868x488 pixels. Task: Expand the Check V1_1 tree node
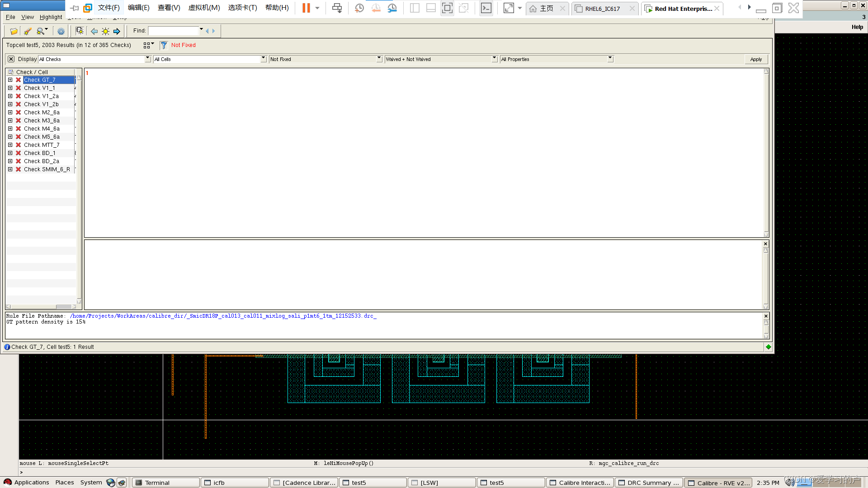[10, 88]
